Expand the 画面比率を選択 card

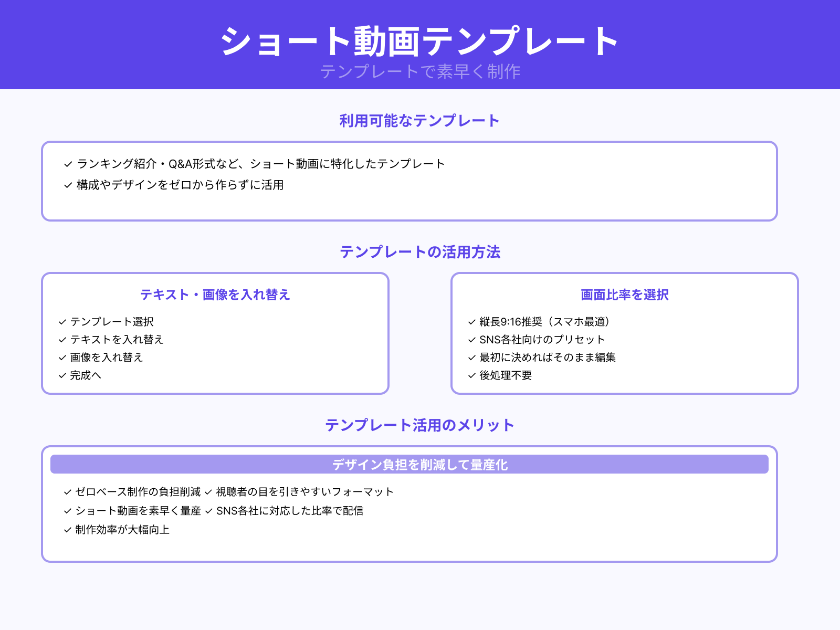pos(624,295)
